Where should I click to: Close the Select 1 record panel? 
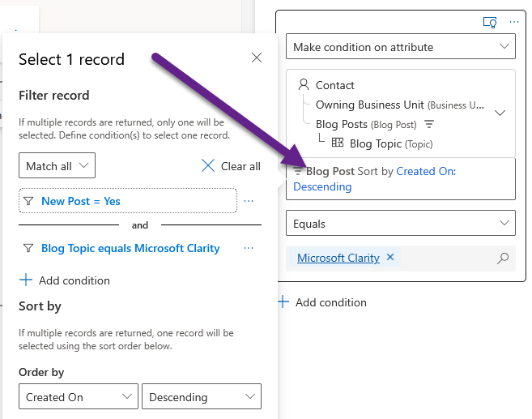click(x=257, y=58)
